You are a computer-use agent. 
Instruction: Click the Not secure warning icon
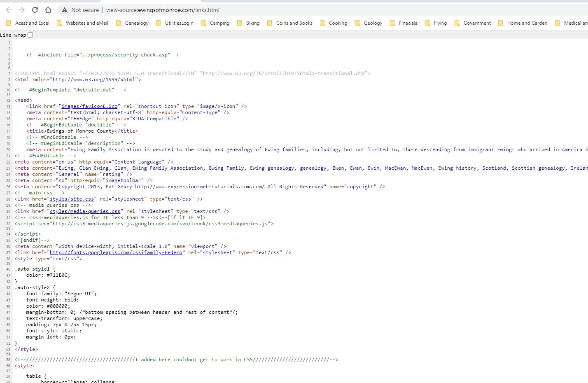click(x=65, y=10)
